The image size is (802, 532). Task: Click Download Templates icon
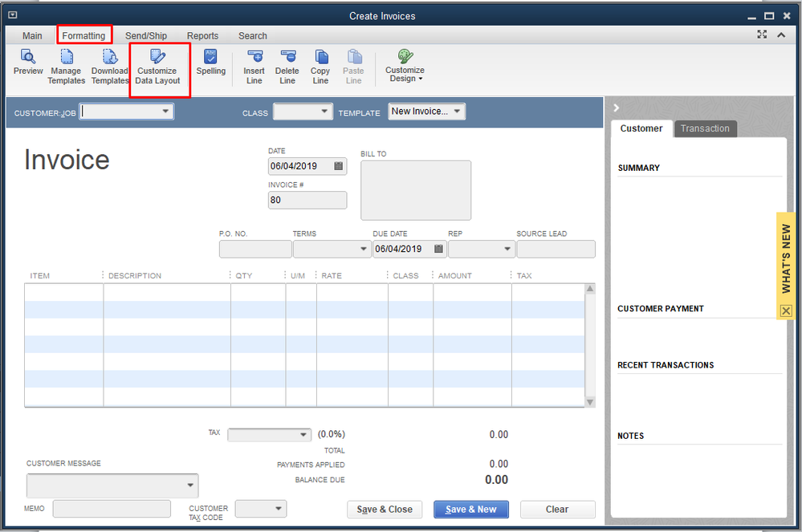pos(109,56)
